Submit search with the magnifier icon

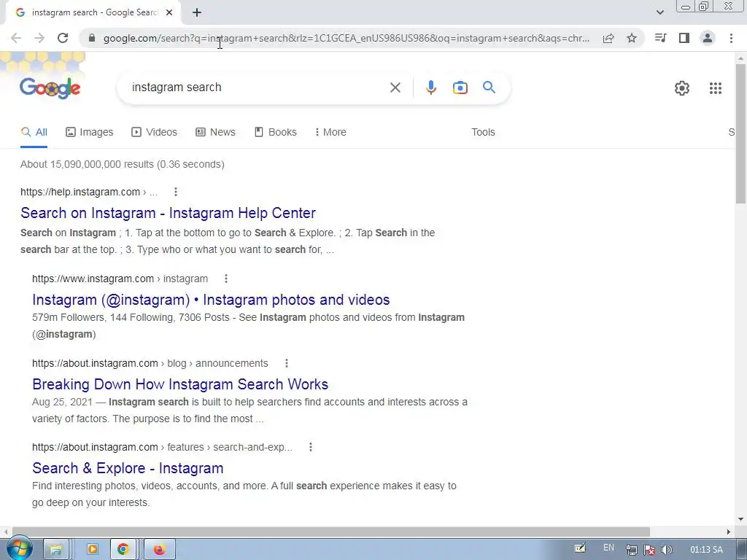click(x=489, y=87)
